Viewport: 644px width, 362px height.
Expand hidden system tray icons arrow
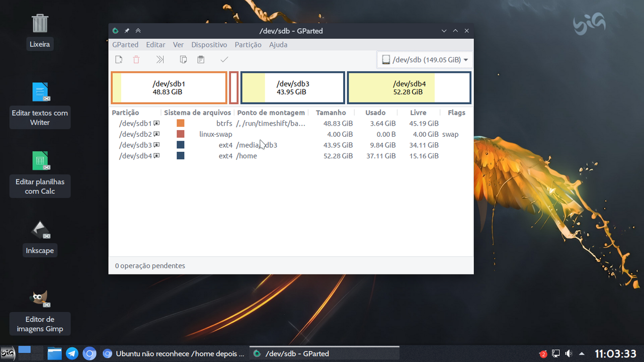pyautogui.click(x=582, y=353)
